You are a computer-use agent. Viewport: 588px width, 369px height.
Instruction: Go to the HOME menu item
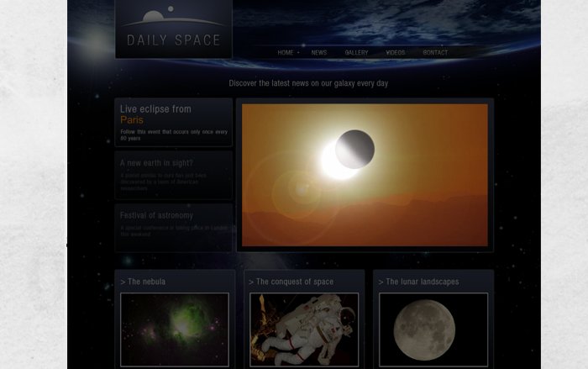[x=285, y=53]
